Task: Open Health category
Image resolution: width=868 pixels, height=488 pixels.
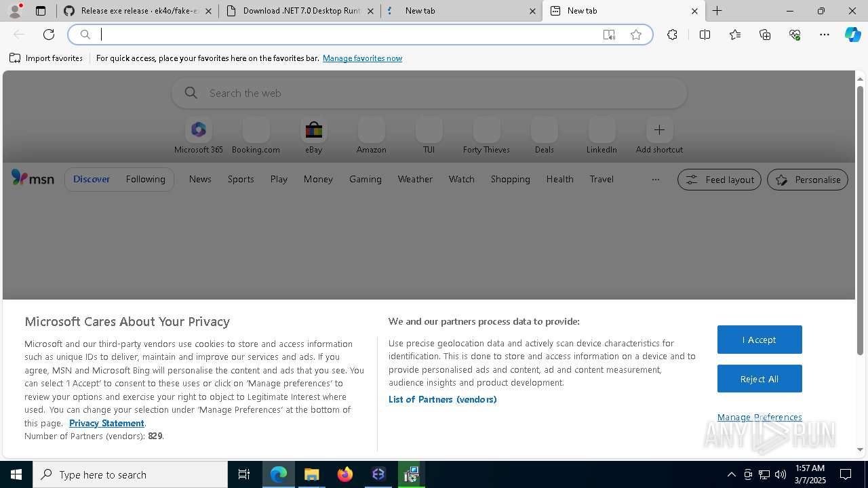Action: [560, 179]
